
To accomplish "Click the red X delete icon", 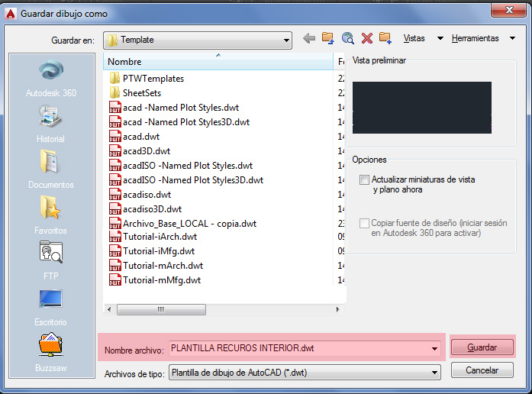I will coord(367,38).
